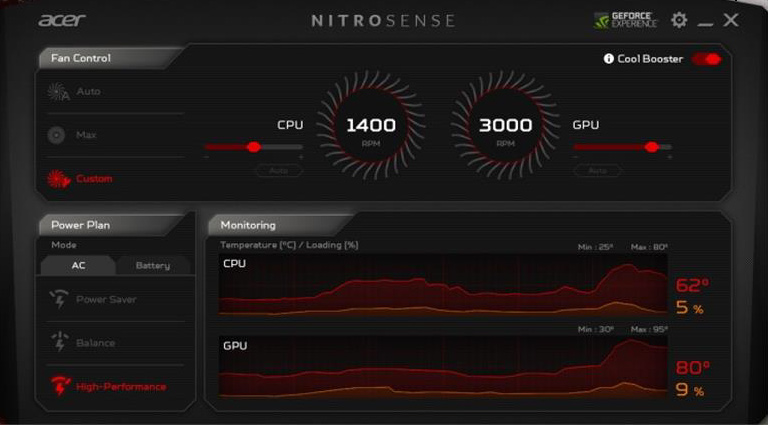This screenshot has height=425, width=768.
Task: Select the Power Saver plan icon
Action: [x=59, y=299]
